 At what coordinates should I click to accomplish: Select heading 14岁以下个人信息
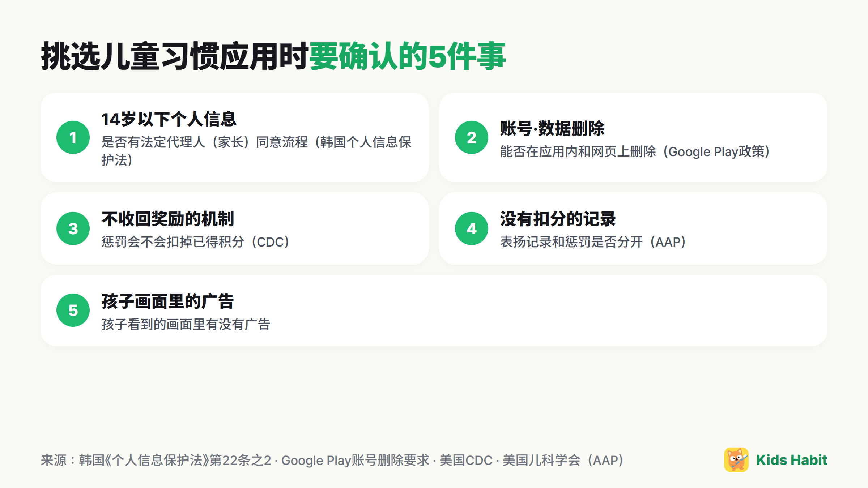click(169, 119)
